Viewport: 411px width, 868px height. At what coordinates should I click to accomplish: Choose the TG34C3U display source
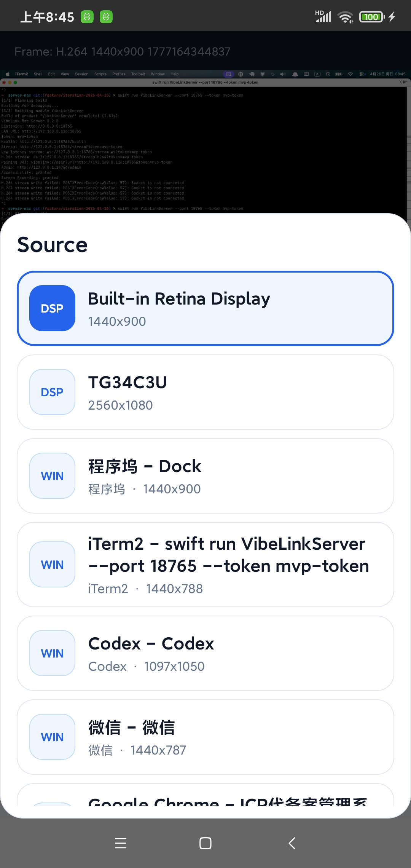coord(205,392)
